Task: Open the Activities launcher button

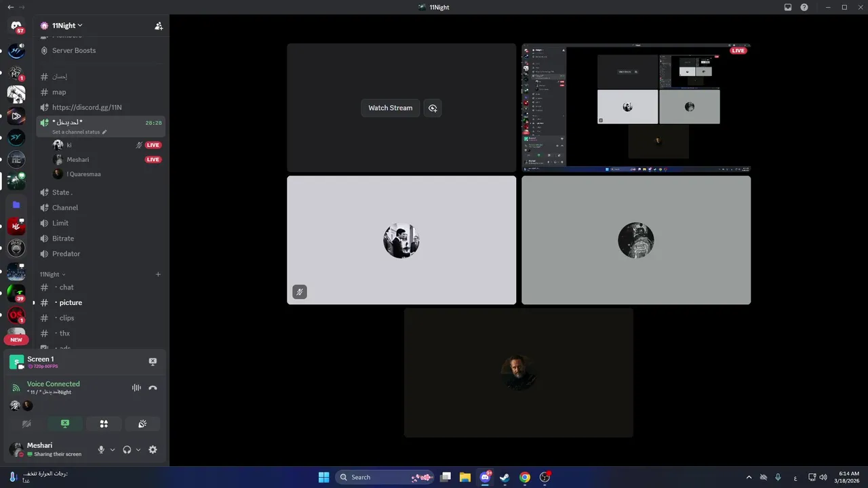Action: [104, 424]
